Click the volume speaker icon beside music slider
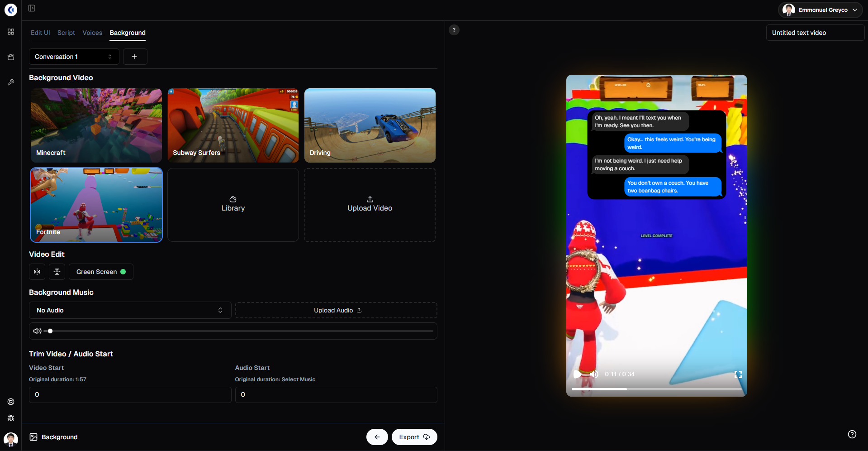868x451 pixels. click(38, 331)
